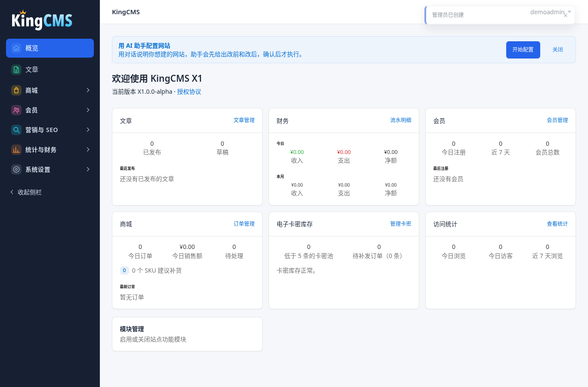Expand the 系统设置 submenu chevron
This screenshot has width=588, height=387.
88,169
